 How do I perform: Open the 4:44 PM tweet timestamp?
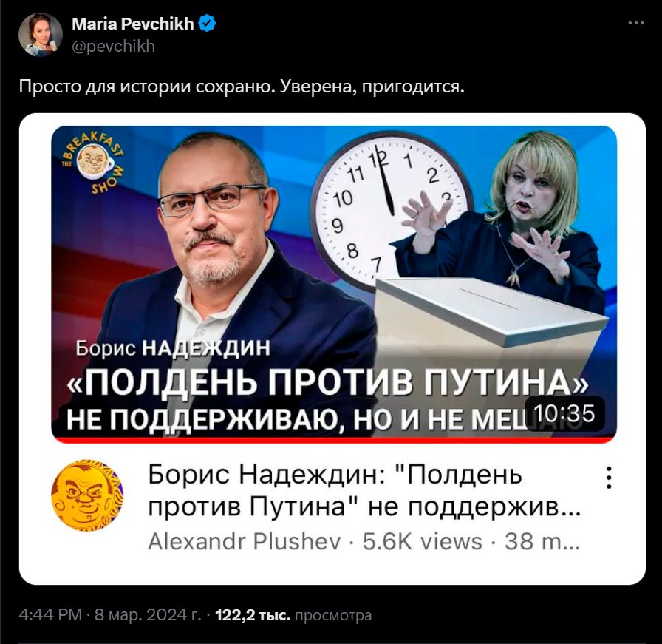[50, 615]
